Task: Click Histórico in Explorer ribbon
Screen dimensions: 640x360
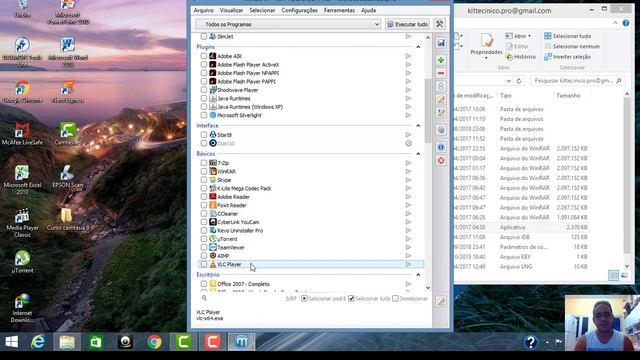Action: [521, 57]
